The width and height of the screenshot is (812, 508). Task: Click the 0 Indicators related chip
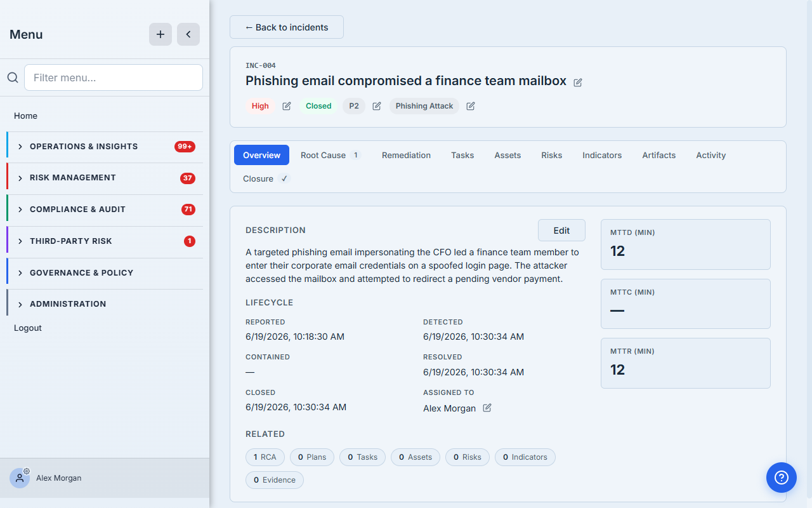(525, 457)
